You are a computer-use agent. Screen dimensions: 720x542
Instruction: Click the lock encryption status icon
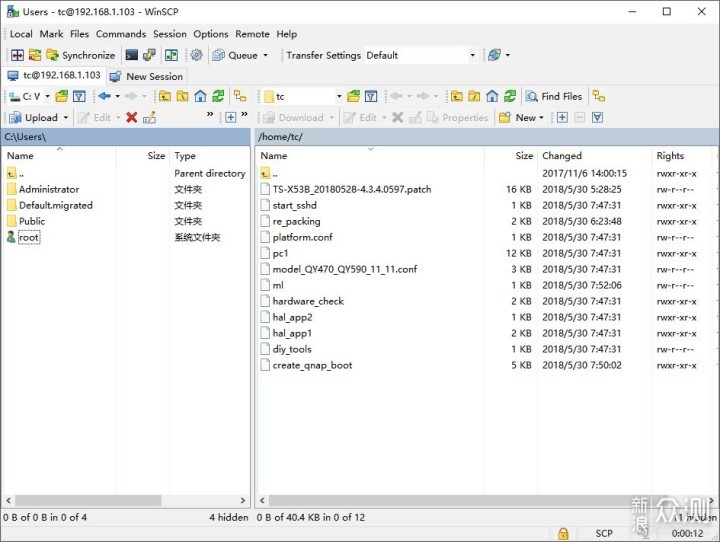[x=563, y=533]
